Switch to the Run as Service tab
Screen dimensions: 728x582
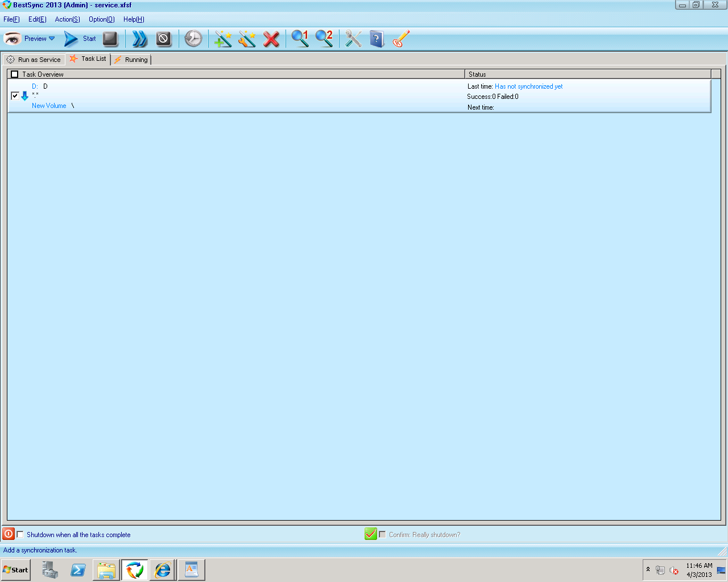34,60
